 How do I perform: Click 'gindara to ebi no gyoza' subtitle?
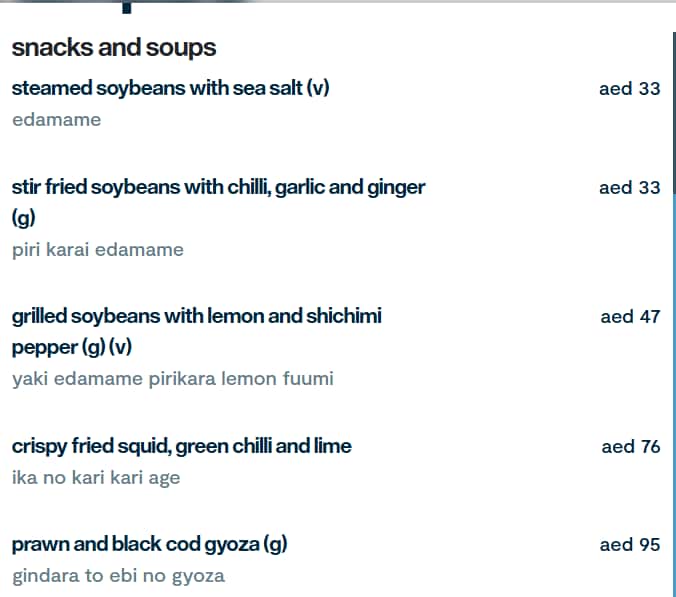[x=118, y=576]
